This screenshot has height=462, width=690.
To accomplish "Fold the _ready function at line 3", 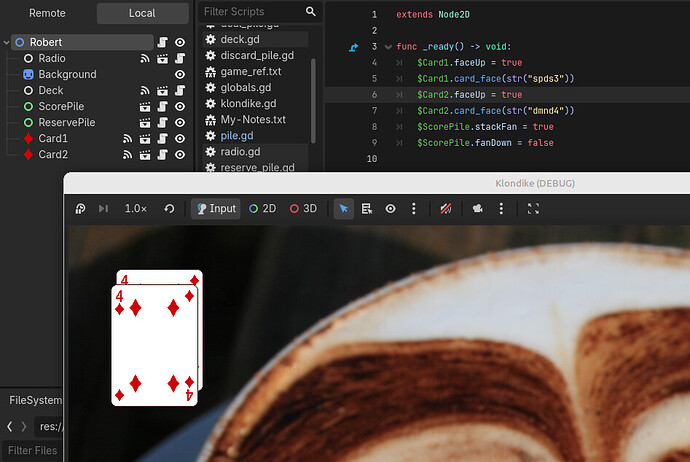I will tap(388, 47).
